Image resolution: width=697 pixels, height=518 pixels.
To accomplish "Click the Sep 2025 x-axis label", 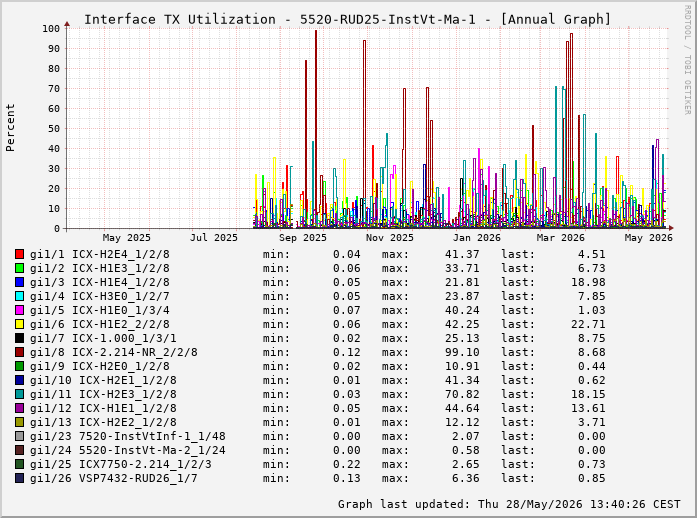I will [x=303, y=238].
